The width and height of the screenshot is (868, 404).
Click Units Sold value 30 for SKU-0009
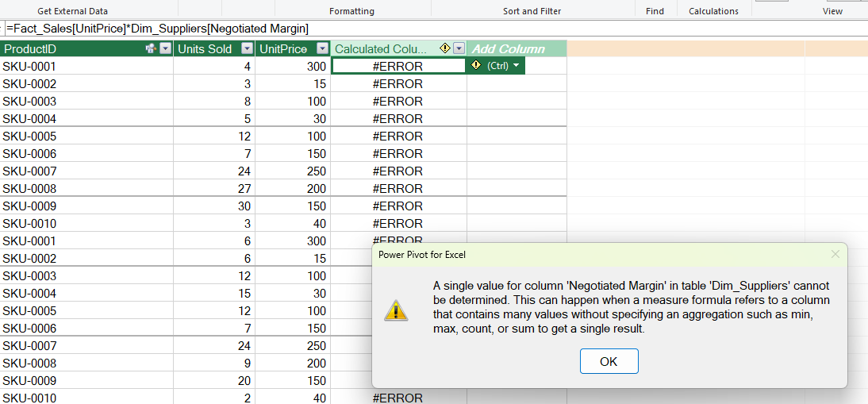214,206
